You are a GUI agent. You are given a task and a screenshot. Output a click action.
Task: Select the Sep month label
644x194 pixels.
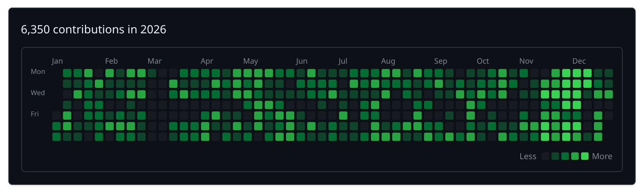441,61
